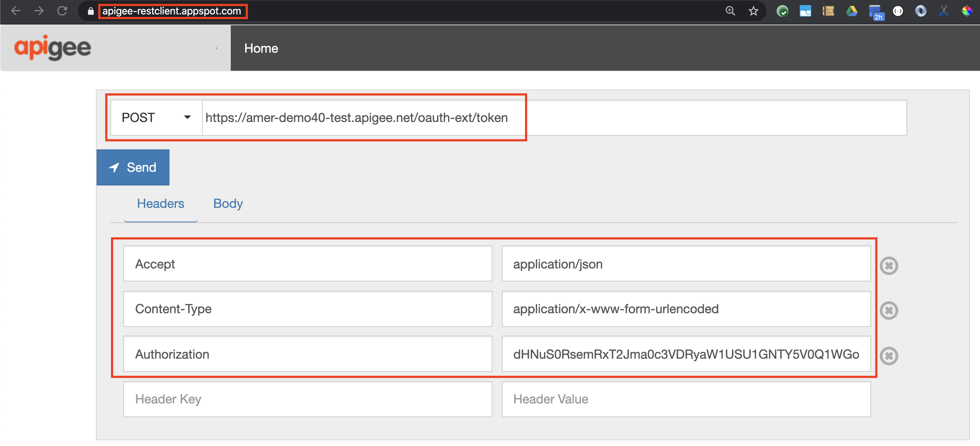
Task: Open the scissors extension icon
Action: point(944,11)
